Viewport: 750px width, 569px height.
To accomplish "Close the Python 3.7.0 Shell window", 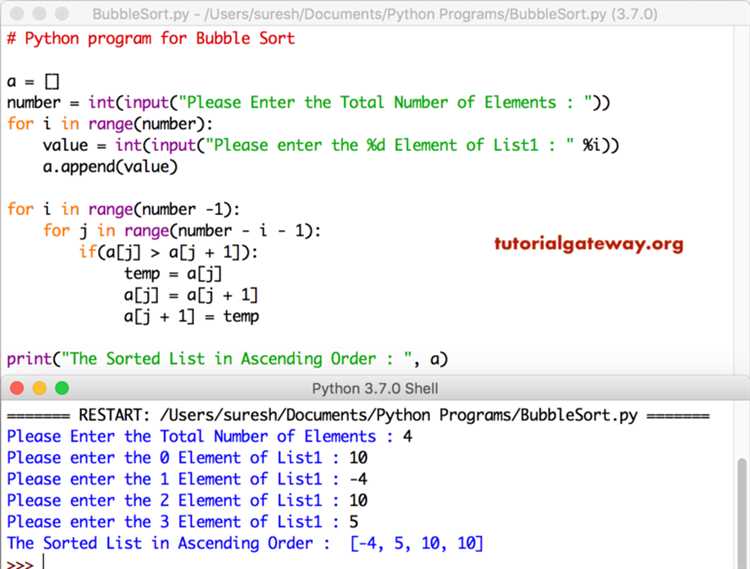I will 17,388.
